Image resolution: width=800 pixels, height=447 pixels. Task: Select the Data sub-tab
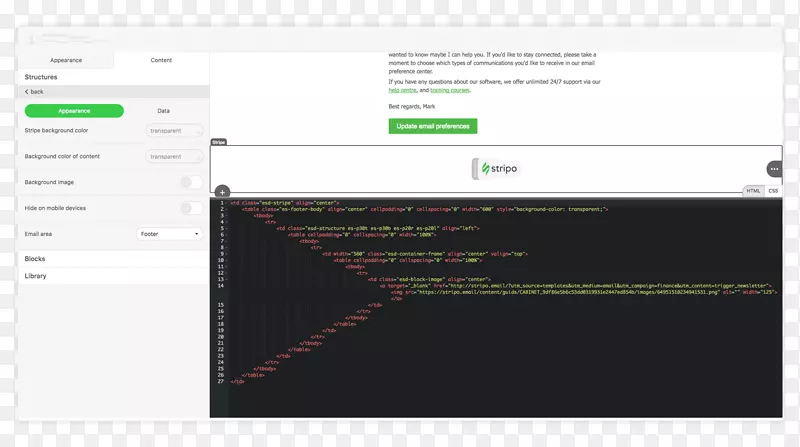click(163, 111)
